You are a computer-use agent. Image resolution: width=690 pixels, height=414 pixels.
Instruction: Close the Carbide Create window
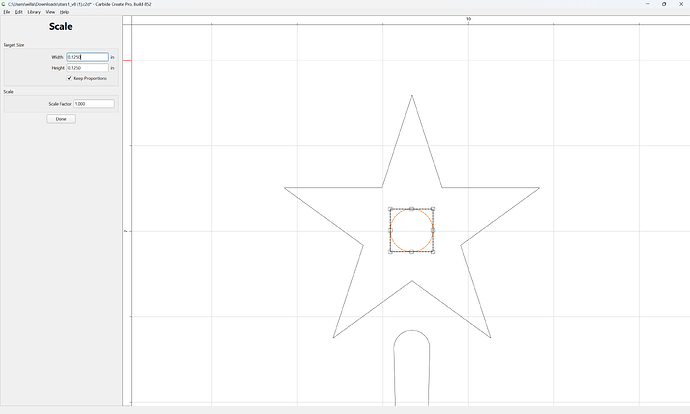[681, 4]
